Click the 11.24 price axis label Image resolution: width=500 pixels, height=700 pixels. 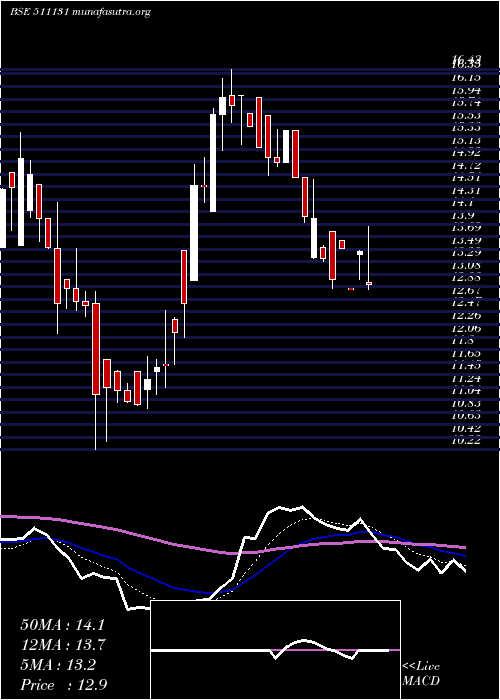466,379
